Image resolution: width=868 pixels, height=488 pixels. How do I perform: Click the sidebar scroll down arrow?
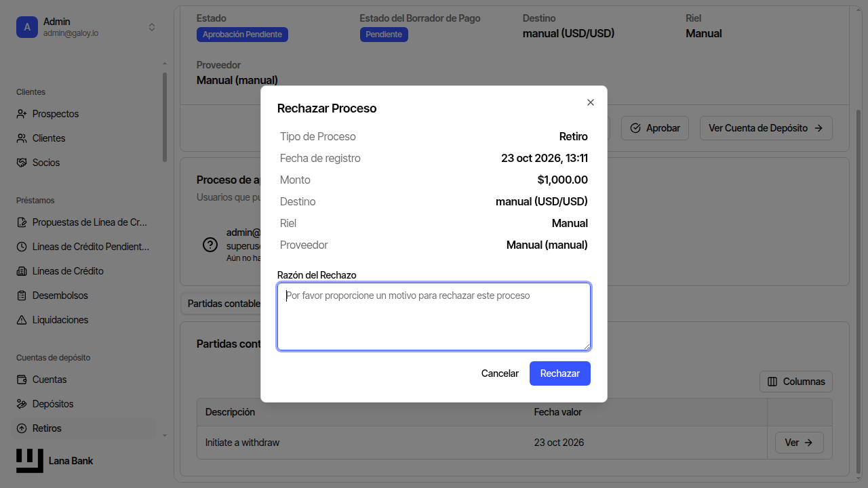click(165, 436)
